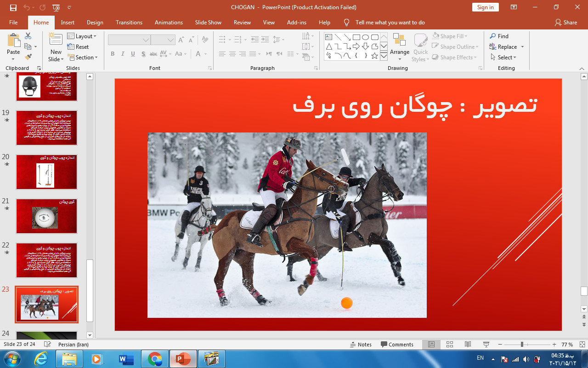Select slide 21 thumbnail with ball image
The width and height of the screenshot is (588, 368).
point(46,216)
